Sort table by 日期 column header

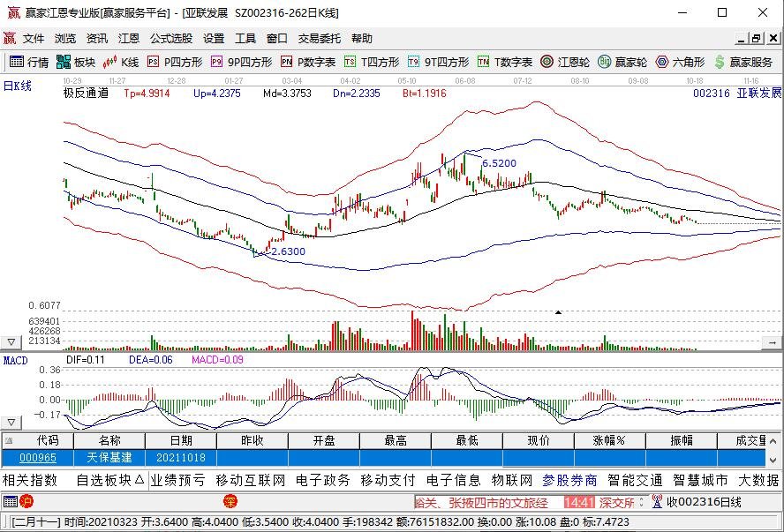(181, 440)
